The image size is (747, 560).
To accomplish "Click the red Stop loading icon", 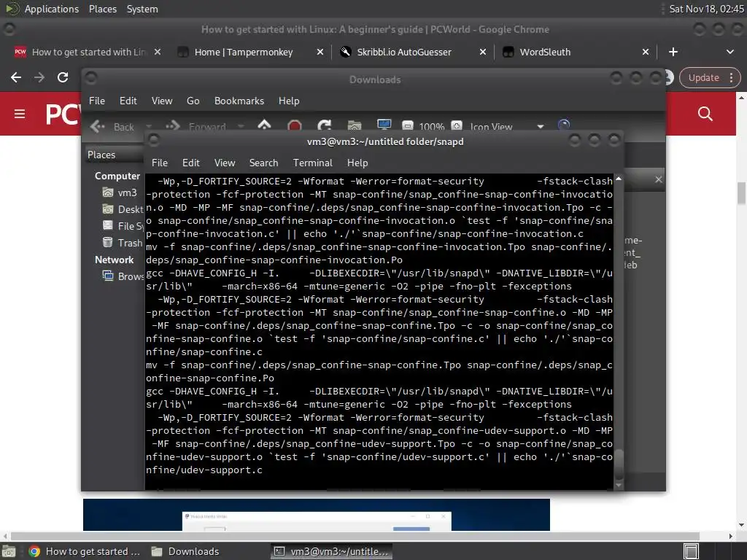I will click(295, 125).
